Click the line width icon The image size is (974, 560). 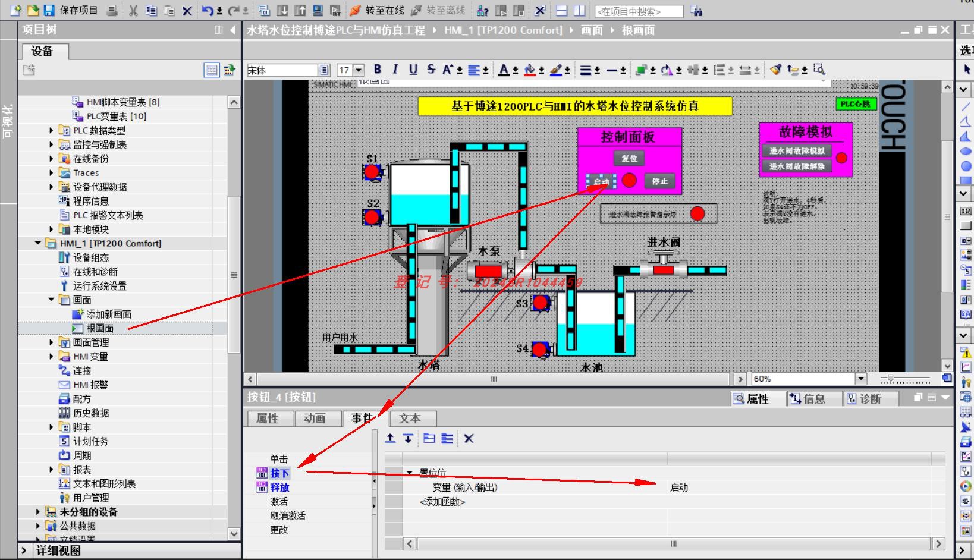coord(586,70)
